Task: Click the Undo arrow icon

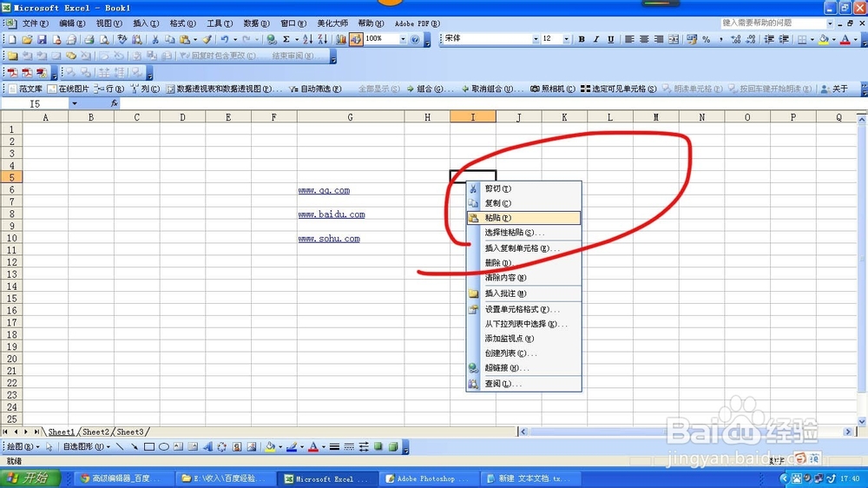Action: [x=225, y=39]
